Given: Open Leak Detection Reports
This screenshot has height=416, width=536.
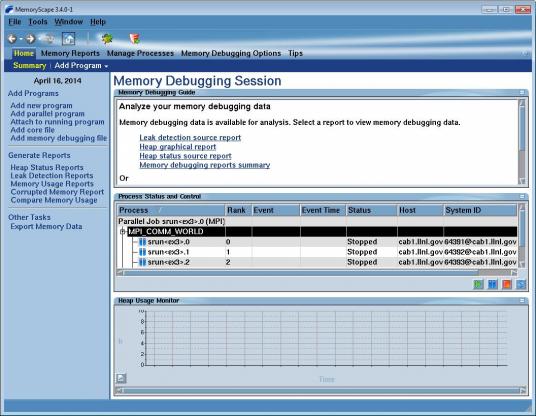Looking at the screenshot, I should click(x=52, y=176).
